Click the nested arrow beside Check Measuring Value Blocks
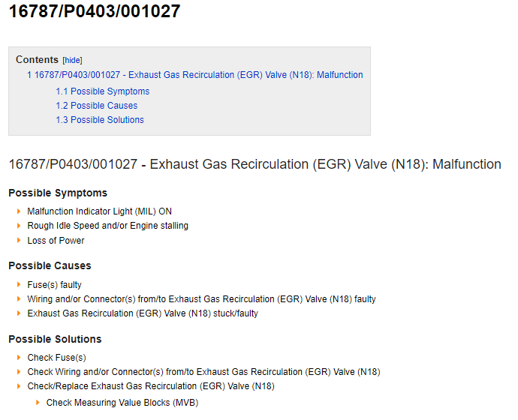 pos(38,403)
